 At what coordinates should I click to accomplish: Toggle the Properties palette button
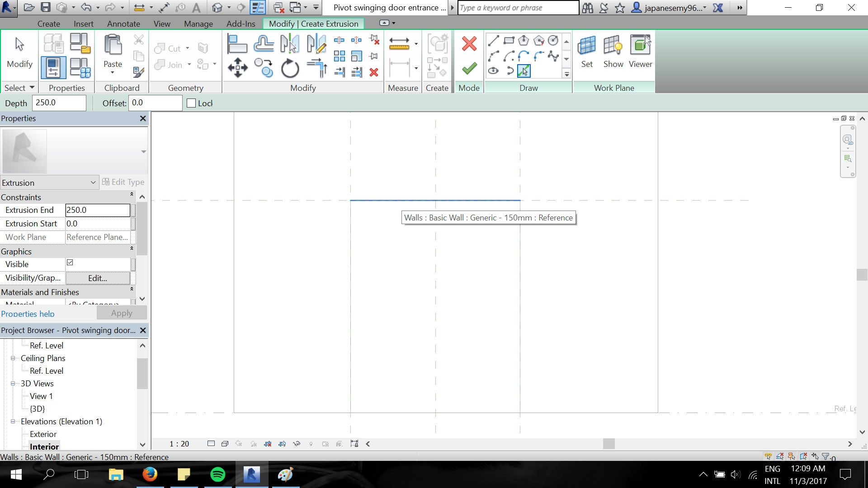click(x=53, y=68)
